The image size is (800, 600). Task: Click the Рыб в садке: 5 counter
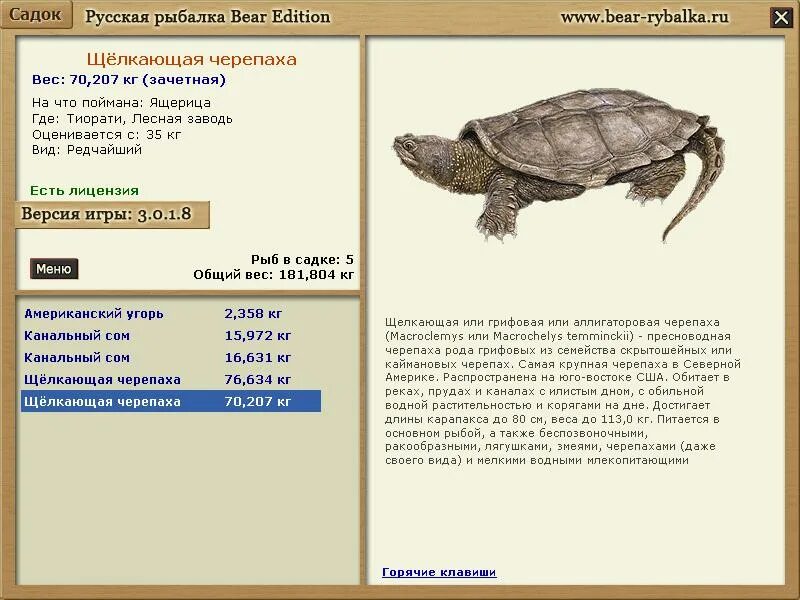pyautogui.click(x=302, y=260)
